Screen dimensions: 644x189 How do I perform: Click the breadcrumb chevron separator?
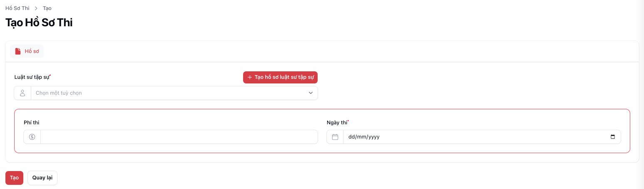coord(36,8)
